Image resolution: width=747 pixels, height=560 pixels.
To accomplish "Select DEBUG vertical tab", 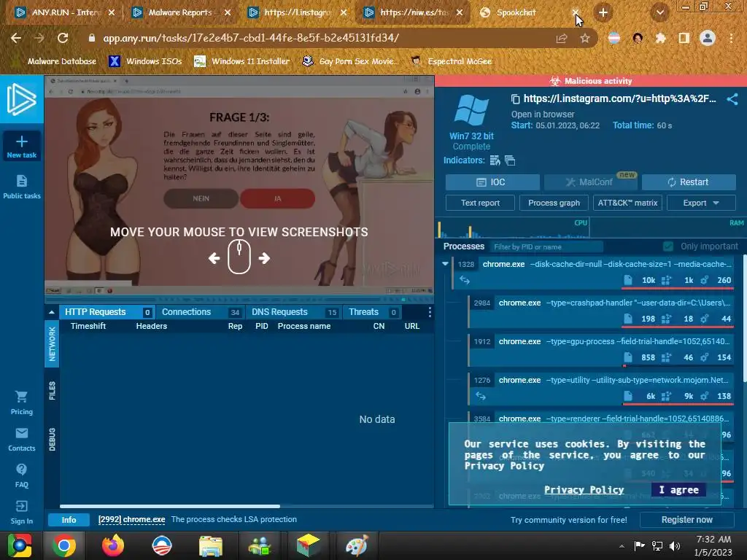I will (x=52, y=439).
